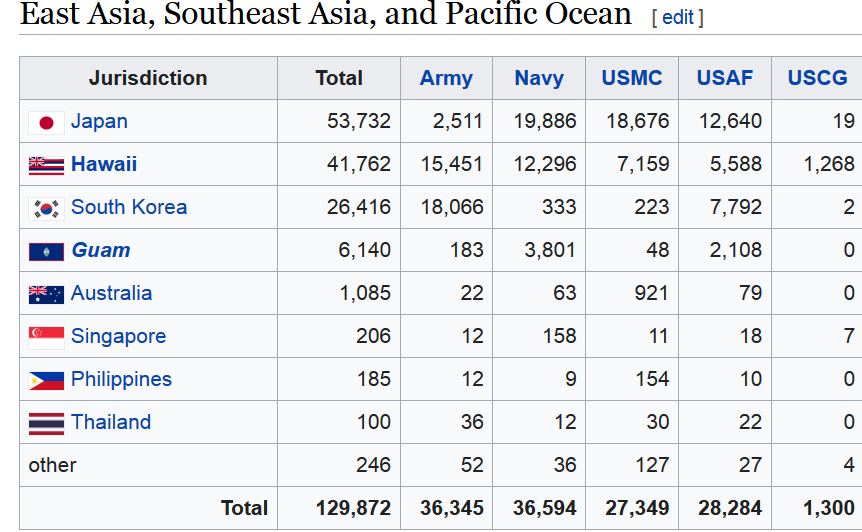Image resolution: width=862 pixels, height=532 pixels.
Task: Click the Japan flag icon
Action: [x=46, y=123]
